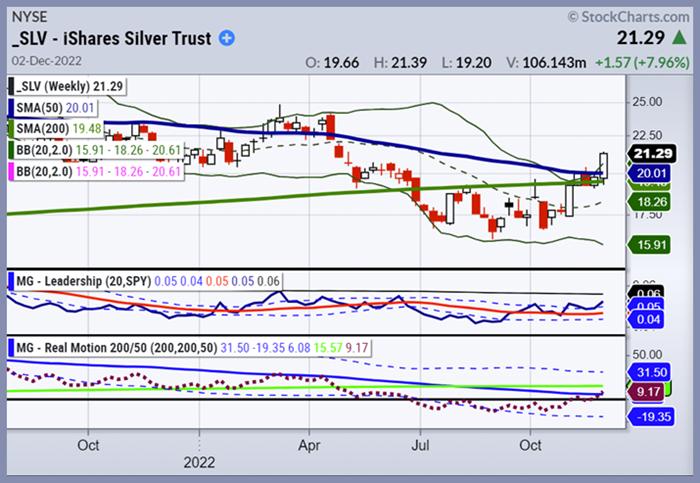Click the blue 31.50 Real Motion tag
Screen dimensions: 700x483
coord(650,372)
